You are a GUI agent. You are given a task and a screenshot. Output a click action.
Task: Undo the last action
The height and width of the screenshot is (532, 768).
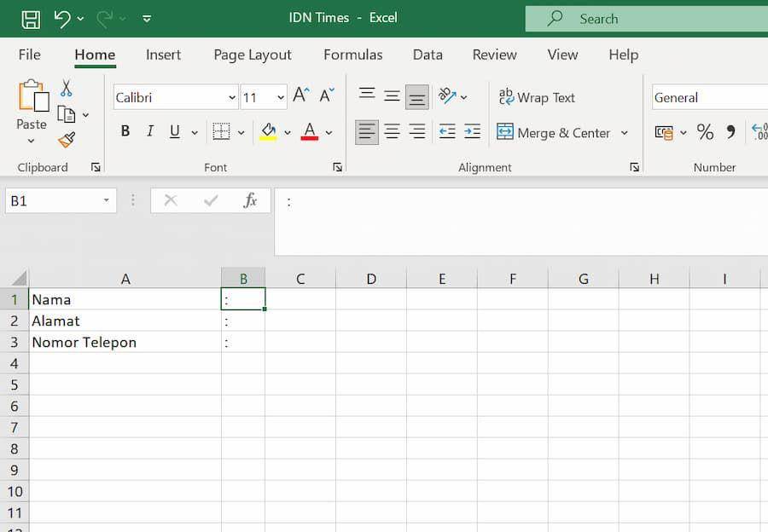point(62,19)
